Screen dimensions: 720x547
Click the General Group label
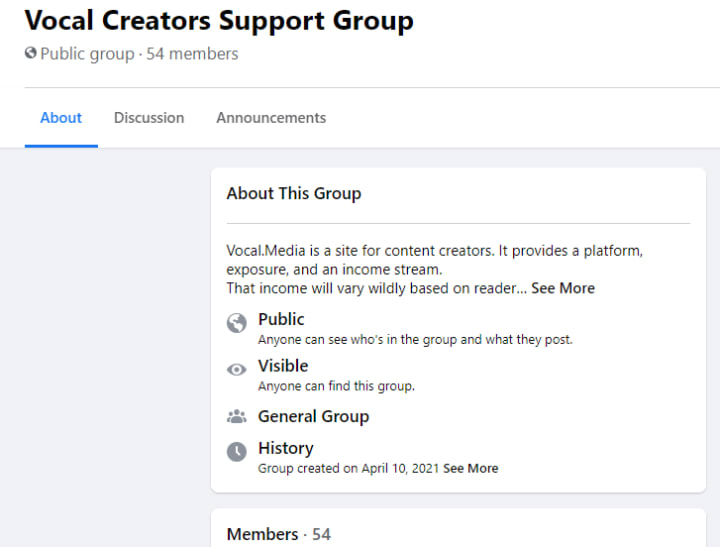[x=313, y=417]
